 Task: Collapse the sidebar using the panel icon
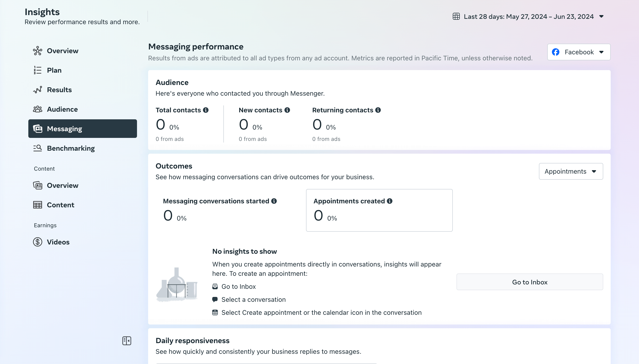tap(127, 341)
